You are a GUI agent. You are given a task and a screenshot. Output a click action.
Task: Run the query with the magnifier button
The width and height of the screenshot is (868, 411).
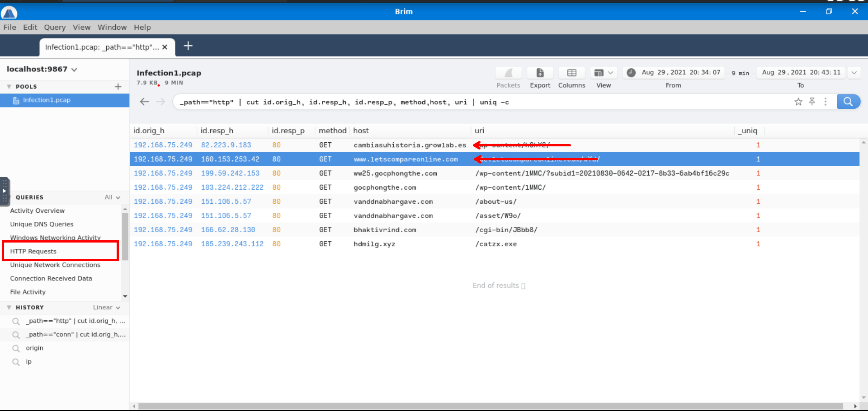[x=848, y=102]
